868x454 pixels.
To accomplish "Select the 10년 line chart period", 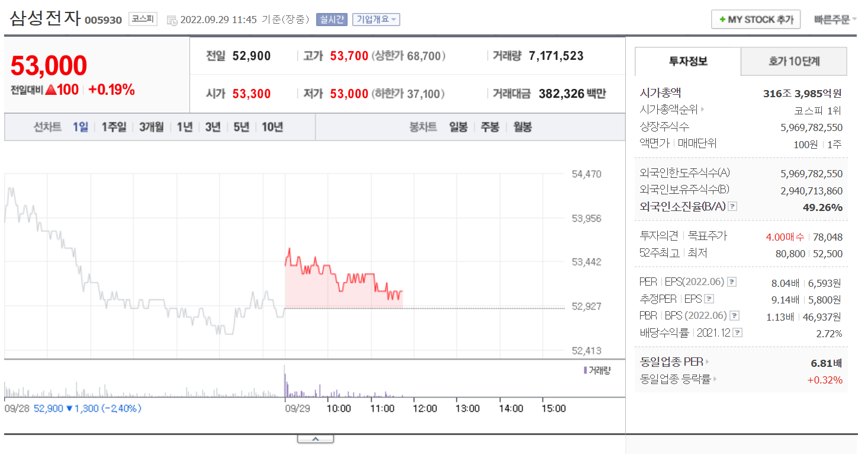I will (272, 127).
